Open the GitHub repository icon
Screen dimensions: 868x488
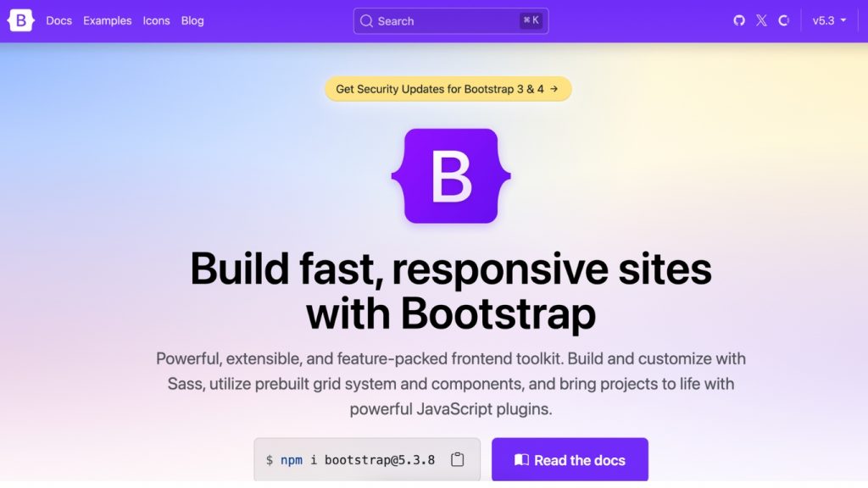738,20
